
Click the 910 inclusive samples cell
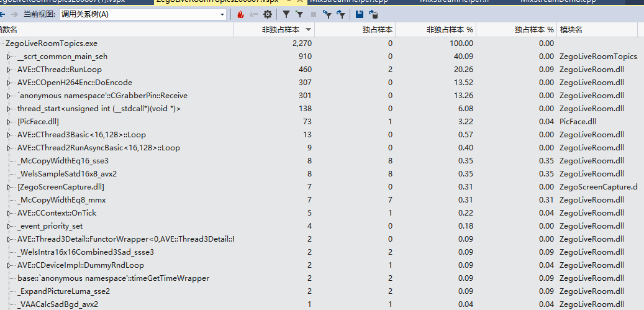(305, 57)
